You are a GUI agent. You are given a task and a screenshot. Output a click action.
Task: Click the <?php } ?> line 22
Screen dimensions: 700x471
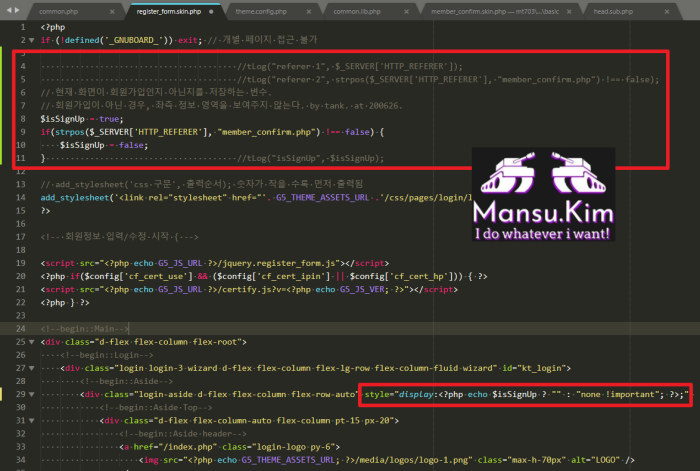[65, 303]
